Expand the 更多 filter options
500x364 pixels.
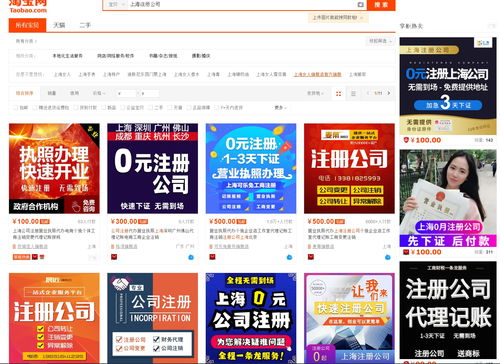tap(280, 108)
